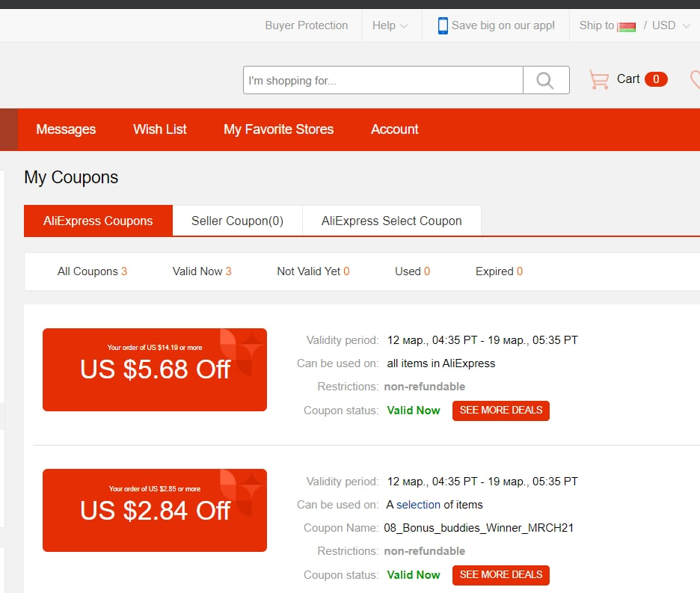700x593 pixels.
Task: Open Messages in the red navigation bar
Action: pos(66,129)
